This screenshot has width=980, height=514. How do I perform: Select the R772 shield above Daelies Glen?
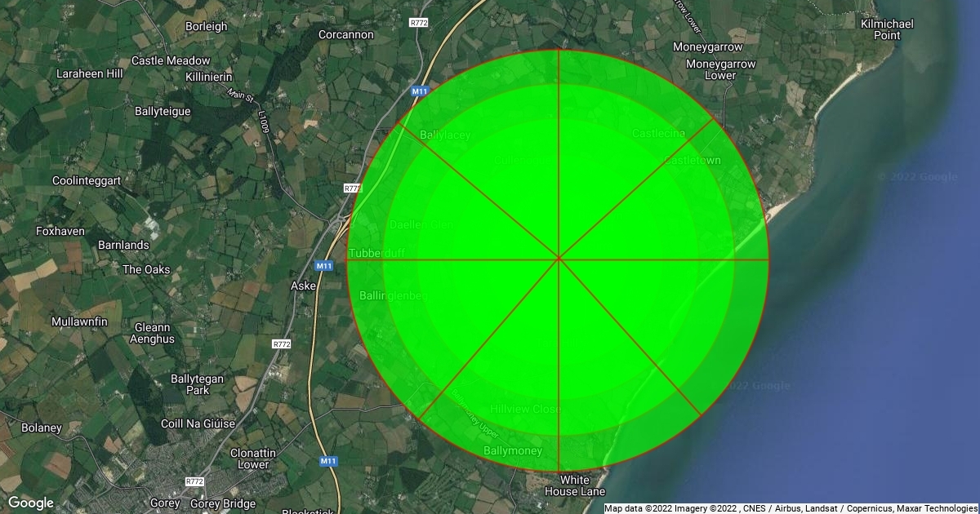(352, 188)
